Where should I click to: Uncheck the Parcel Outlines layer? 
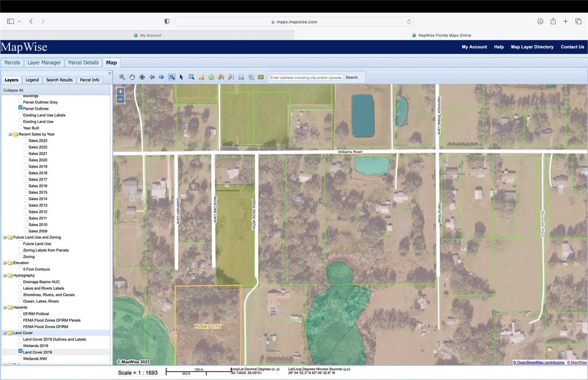pyautogui.click(x=21, y=108)
